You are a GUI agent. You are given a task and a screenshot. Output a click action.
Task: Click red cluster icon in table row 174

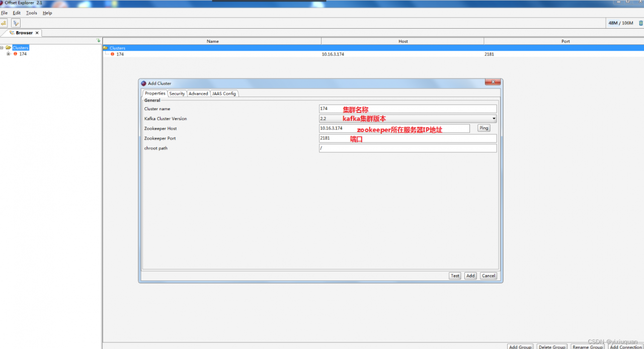pyautogui.click(x=112, y=54)
